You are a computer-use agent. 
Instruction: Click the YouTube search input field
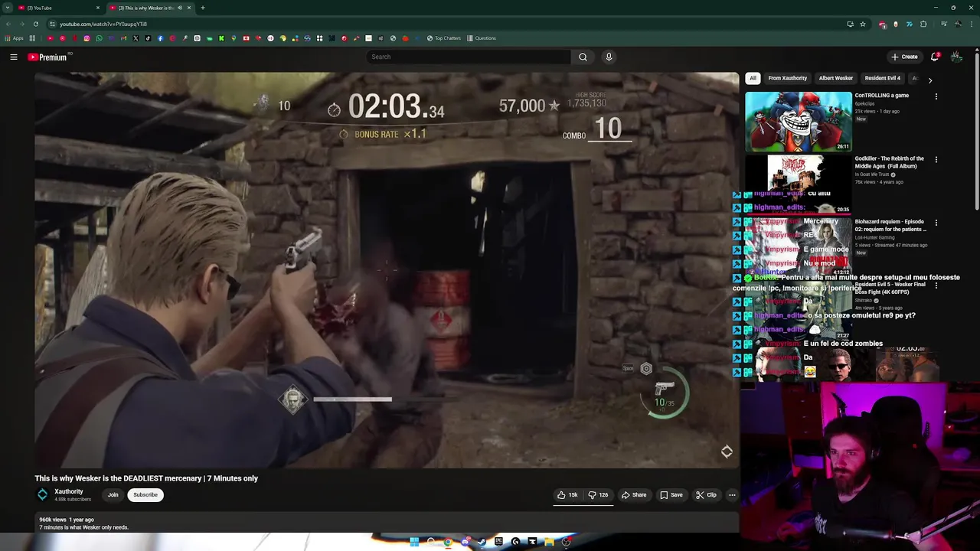click(x=469, y=57)
